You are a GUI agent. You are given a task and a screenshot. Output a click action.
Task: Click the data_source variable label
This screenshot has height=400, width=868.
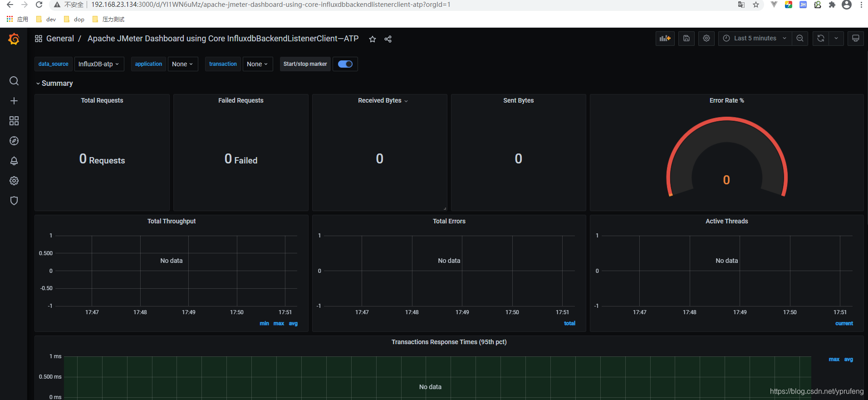pyautogui.click(x=54, y=64)
